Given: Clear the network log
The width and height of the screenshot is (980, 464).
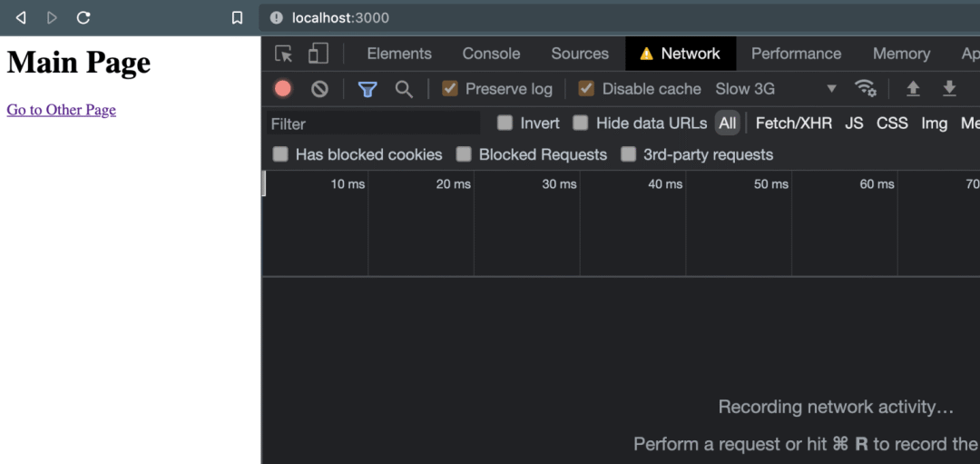Looking at the screenshot, I should tap(319, 89).
